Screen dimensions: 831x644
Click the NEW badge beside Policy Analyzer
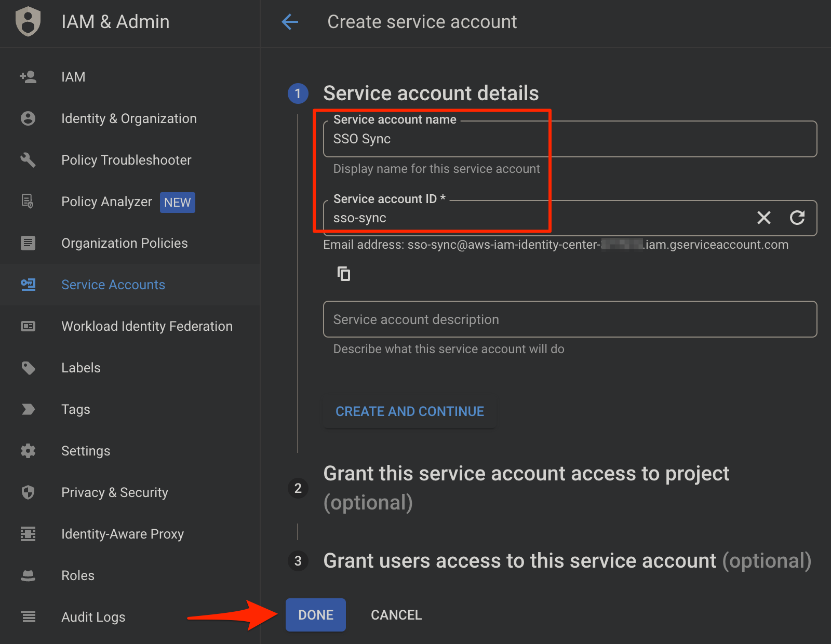tap(178, 202)
